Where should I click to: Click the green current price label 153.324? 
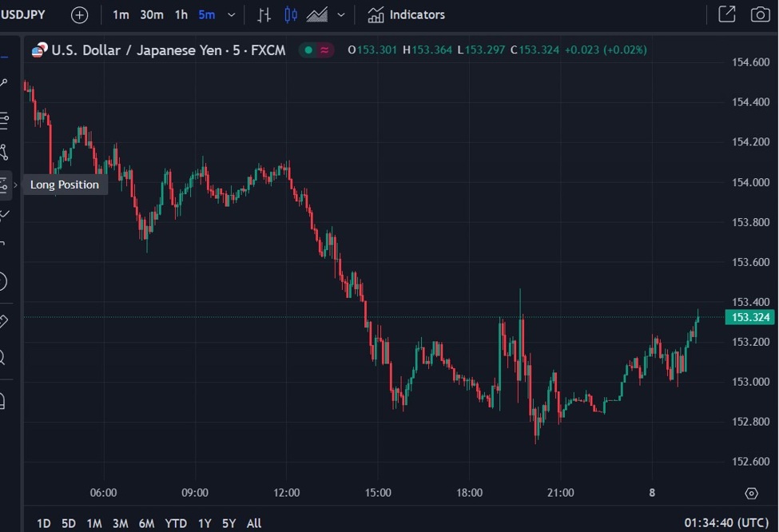pyautogui.click(x=749, y=317)
